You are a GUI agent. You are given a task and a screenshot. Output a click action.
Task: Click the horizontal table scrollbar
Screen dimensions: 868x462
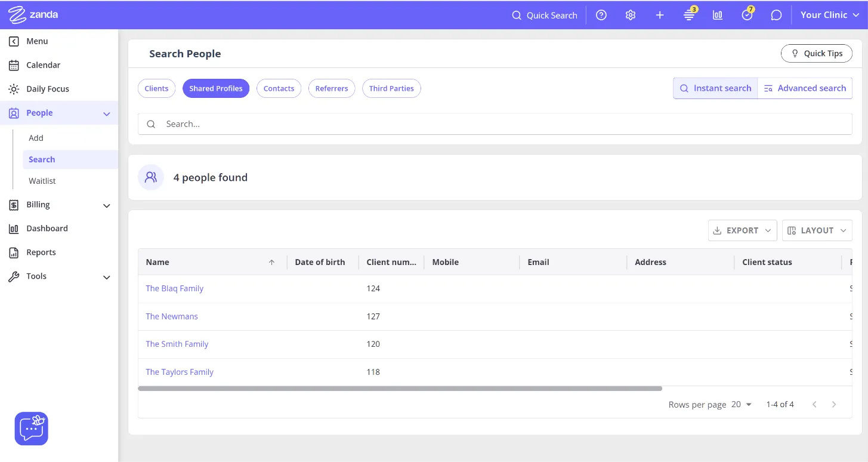tap(400, 389)
